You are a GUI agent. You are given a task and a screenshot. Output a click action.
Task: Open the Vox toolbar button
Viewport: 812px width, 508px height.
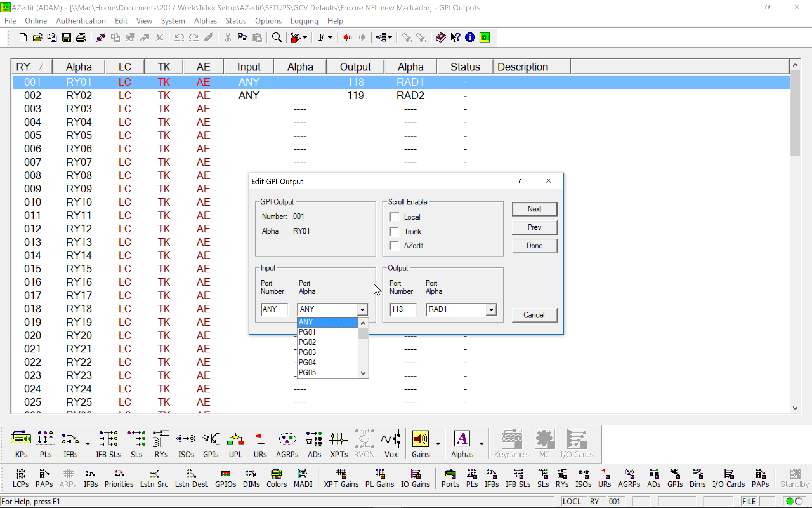pyautogui.click(x=391, y=444)
